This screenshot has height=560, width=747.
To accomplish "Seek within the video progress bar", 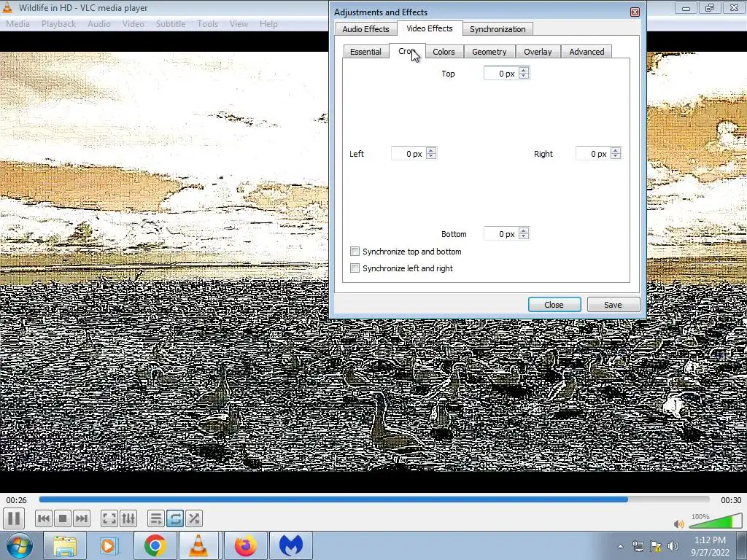I will 374,499.
